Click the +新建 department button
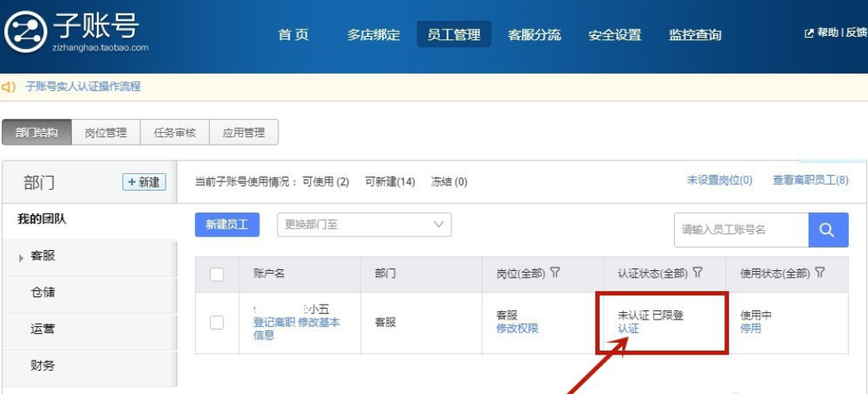The image size is (868, 394). point(144,182)
